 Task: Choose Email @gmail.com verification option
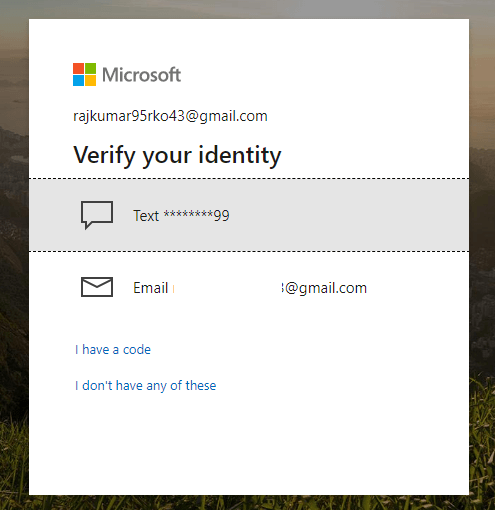pyautogui.click(x=249, y=287)
